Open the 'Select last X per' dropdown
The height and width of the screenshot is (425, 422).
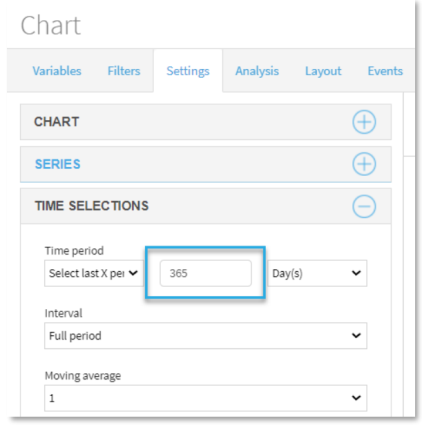(x=94, y=273)
